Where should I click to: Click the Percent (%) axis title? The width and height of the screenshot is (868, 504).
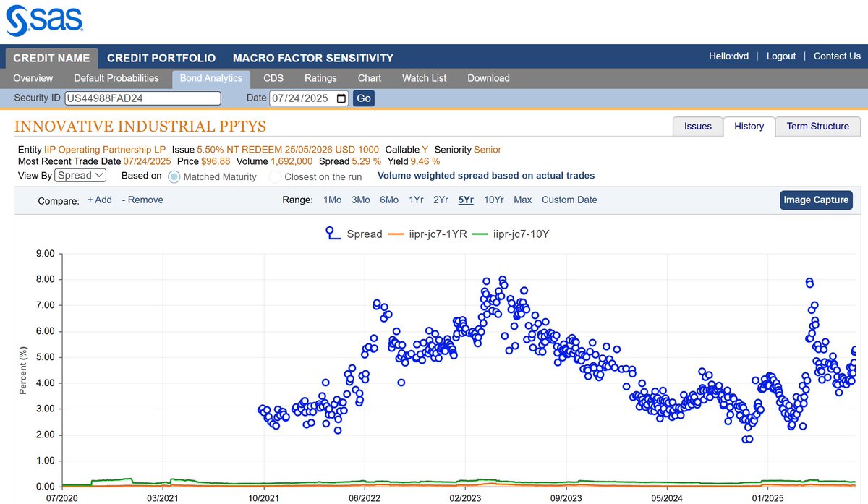pyautogui.click(x=23, y=370)
